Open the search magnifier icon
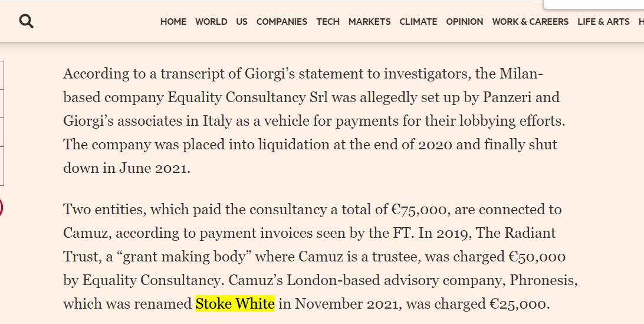This screenshot has height=324, width=644. click(x=27, y=21)
